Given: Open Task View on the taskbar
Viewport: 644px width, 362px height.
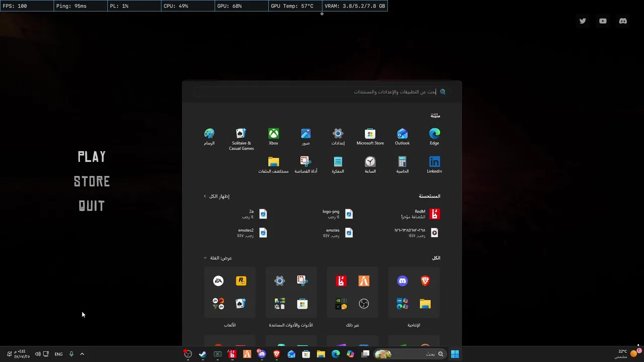Looking at the screenshot, I should pyautogui.click(x=365, y=354).
